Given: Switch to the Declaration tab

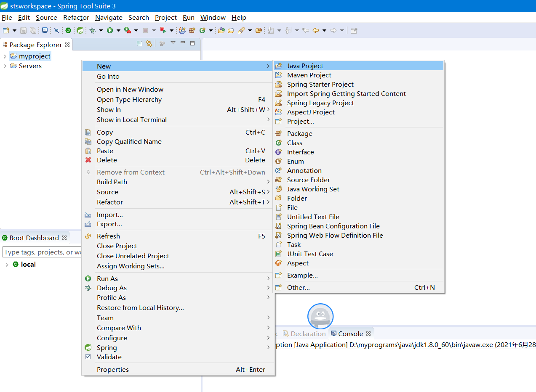Looking at the screenshot, I should click(304, 334).
